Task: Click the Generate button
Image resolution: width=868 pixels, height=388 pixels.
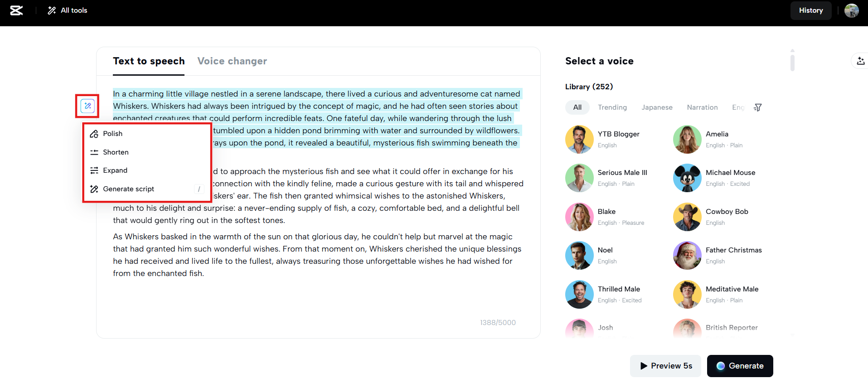Action: point(740,366)
